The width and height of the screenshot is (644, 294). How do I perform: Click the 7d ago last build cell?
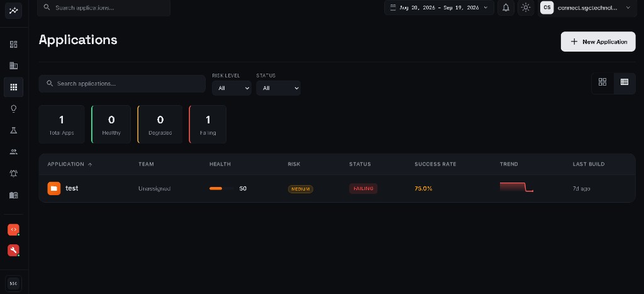click(582, 189)
